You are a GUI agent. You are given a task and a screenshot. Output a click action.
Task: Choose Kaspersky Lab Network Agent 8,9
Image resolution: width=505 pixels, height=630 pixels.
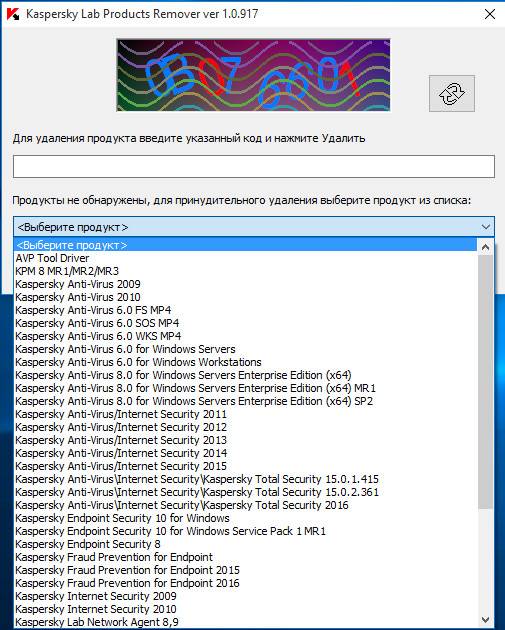245,622
